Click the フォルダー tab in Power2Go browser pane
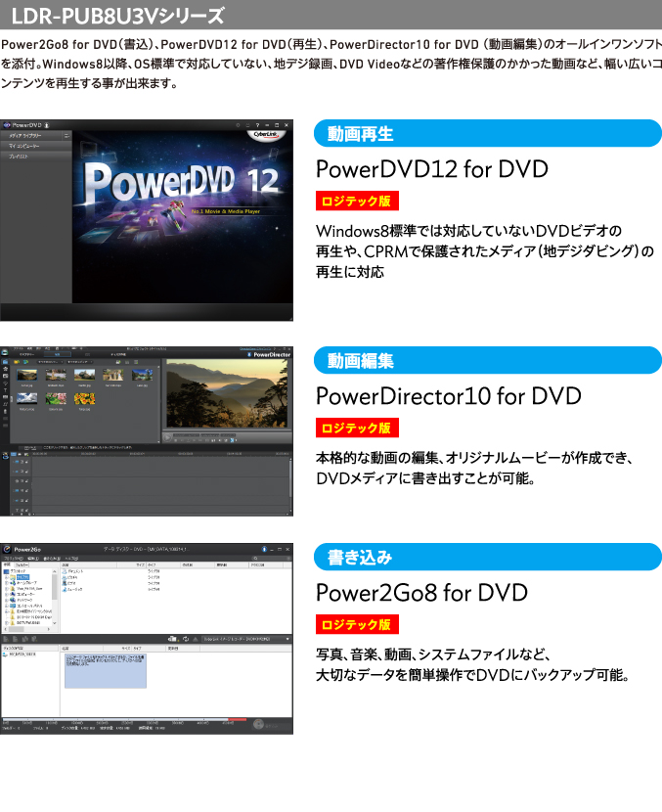 pyautogui.click(x=22, y=565)
